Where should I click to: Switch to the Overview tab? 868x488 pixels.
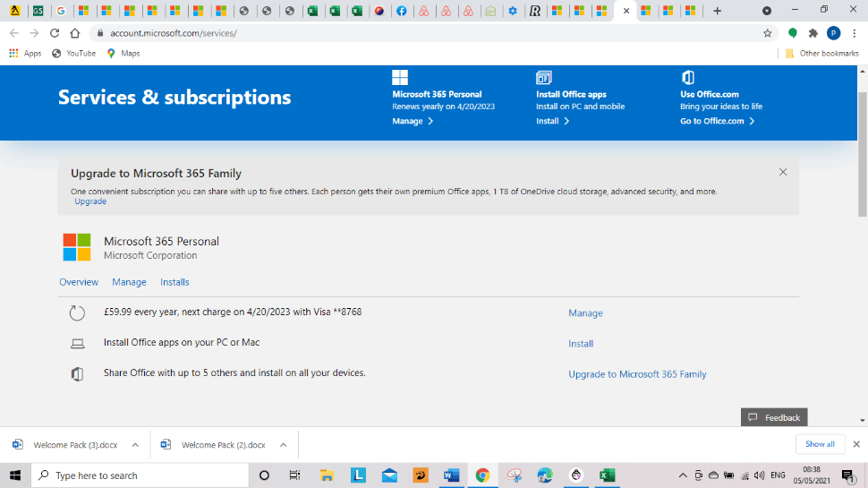(x=79, y=282)
